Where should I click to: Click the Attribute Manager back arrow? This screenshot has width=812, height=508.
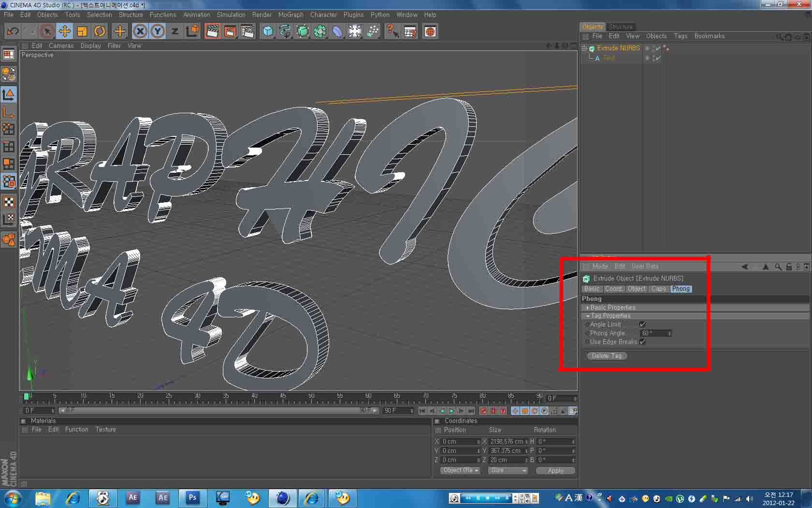click(x=744, y=267)
